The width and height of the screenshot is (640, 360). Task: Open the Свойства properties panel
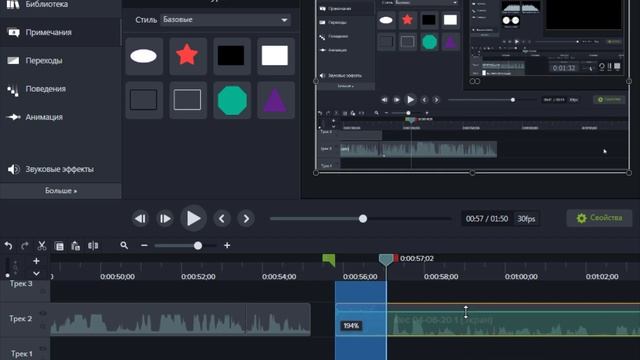pyautogui.click(x=599, y=218)
